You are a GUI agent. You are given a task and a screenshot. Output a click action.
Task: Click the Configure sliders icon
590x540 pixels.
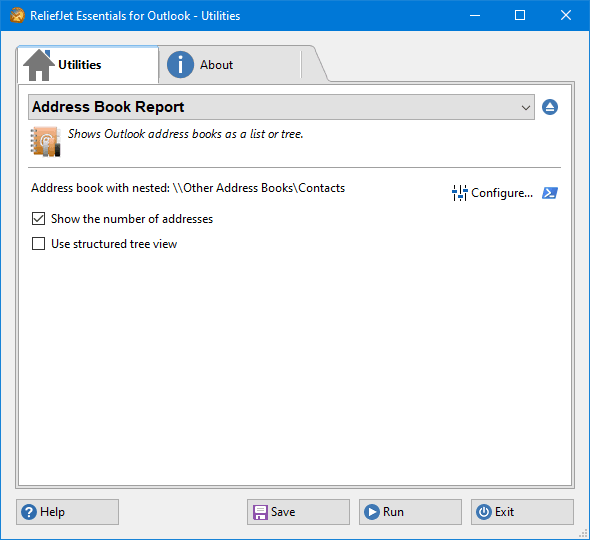point(459,193)
